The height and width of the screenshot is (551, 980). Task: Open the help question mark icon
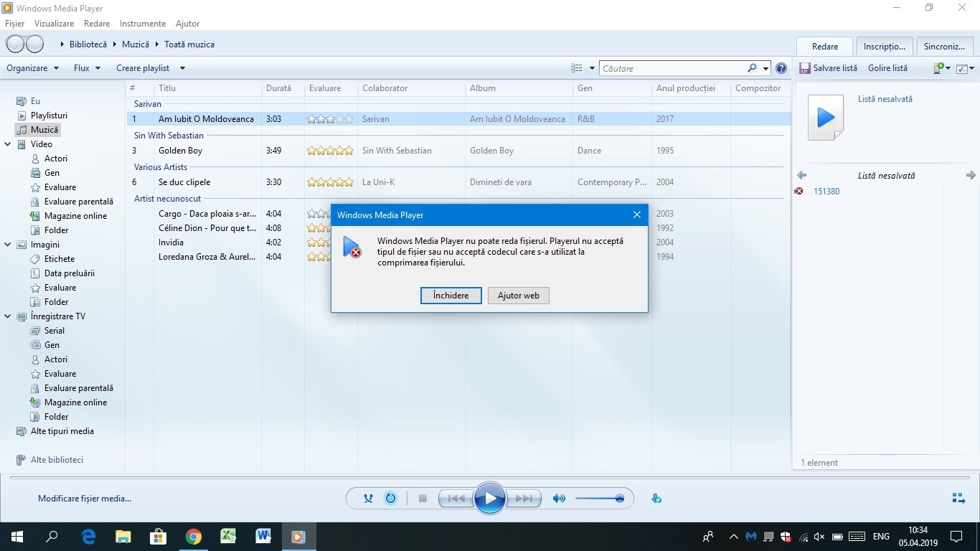point(781,68)
